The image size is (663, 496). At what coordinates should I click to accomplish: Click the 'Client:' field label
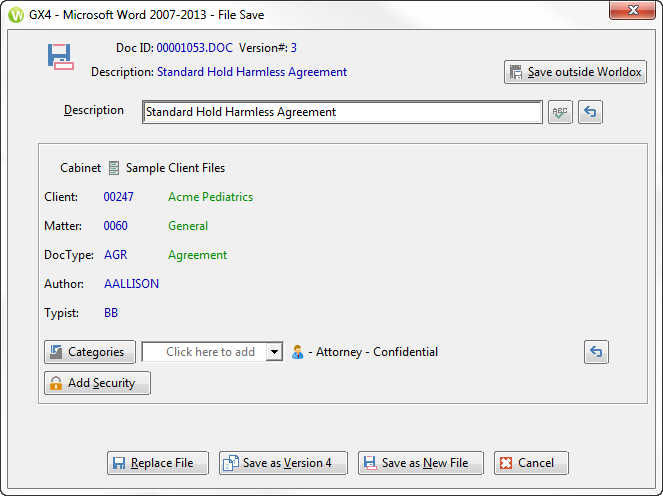[x=61, y=197]
